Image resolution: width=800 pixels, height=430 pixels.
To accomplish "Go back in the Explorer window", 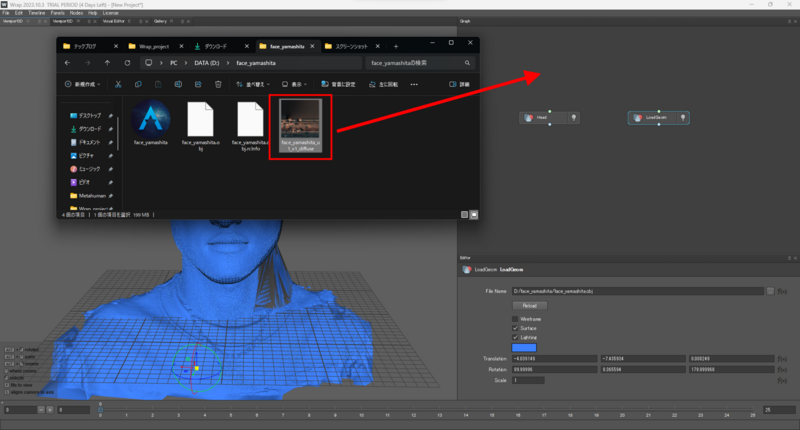I will point(67,63).
